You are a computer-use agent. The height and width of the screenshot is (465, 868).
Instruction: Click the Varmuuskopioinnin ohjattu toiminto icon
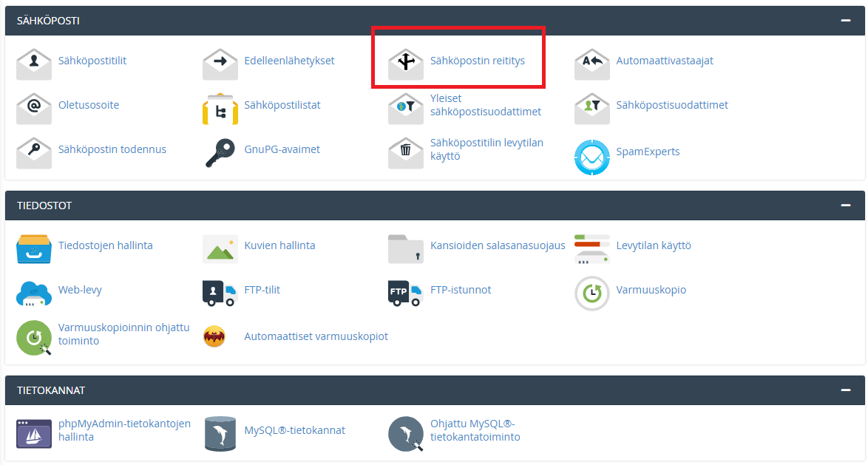(x=34, y=338)
